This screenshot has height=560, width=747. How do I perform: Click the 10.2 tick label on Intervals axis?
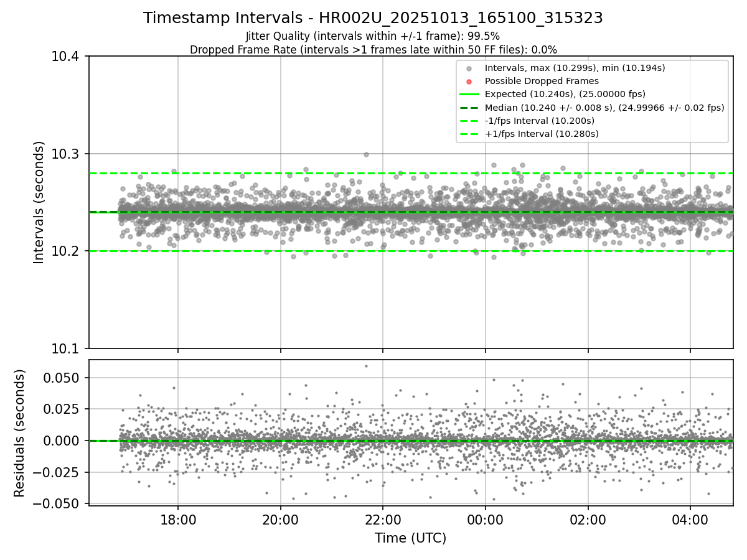click(x=67, y=251)
